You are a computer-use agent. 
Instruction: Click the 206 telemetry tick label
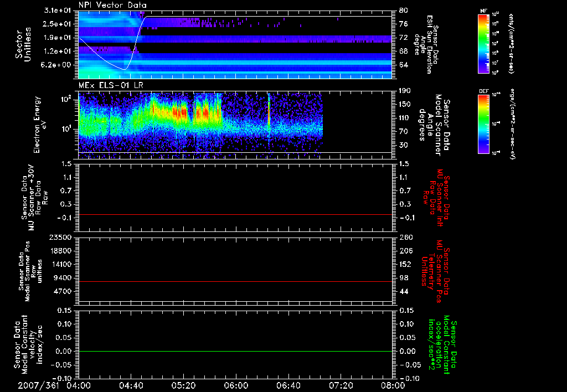point(405,251)
